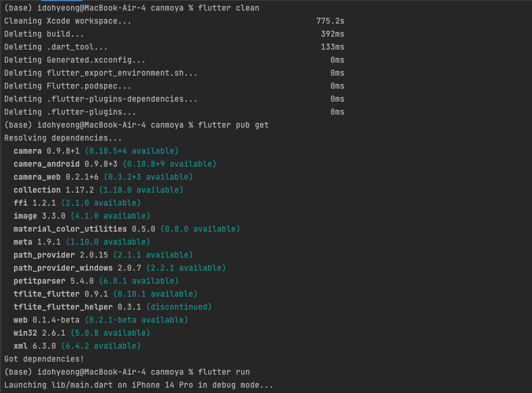Click '(0.10.8+9 available)' version note
Viewport: 532px width, 393px height.
[x=169, y=164]
